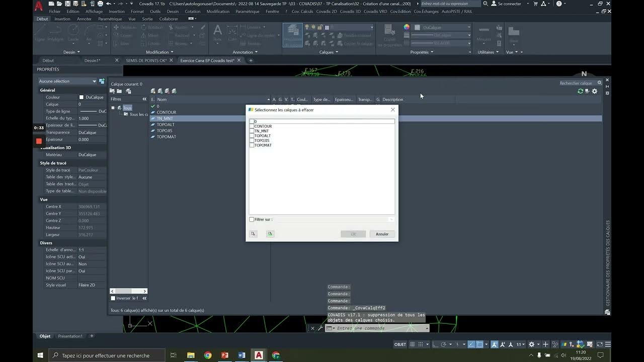The image size is (644, 362).
Task: Switch to the 'SEMIS DE POINTS OK*' document tab
Action: coord(146,60)
